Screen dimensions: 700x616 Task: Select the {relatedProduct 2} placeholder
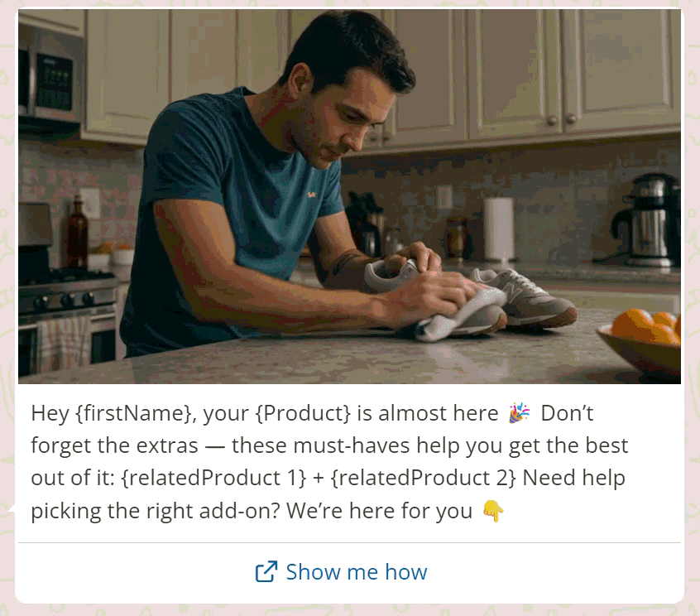(429, 479)
